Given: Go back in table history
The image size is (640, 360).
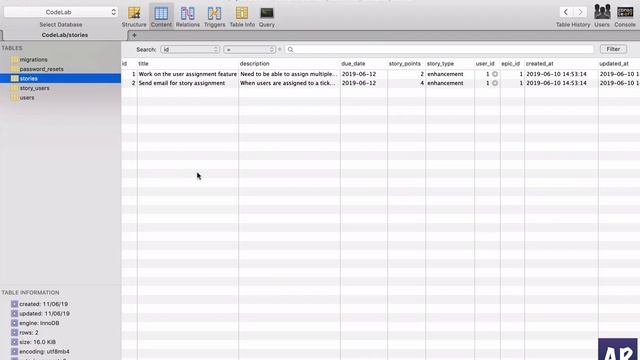Looking at the screenshot, I should [566, 12].
